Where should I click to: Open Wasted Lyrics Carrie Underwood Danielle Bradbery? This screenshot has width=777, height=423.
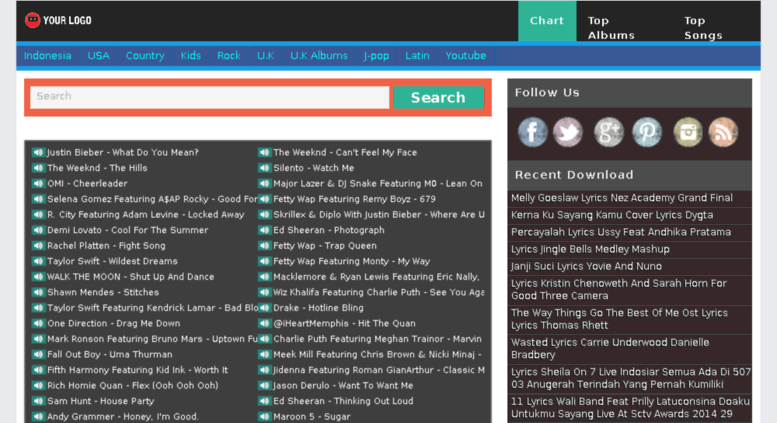[x=610, y=348]
